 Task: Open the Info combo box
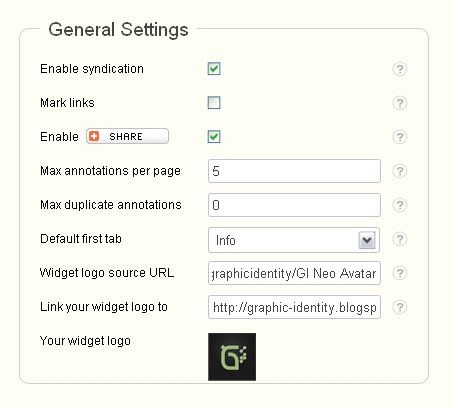coord(294,240)
